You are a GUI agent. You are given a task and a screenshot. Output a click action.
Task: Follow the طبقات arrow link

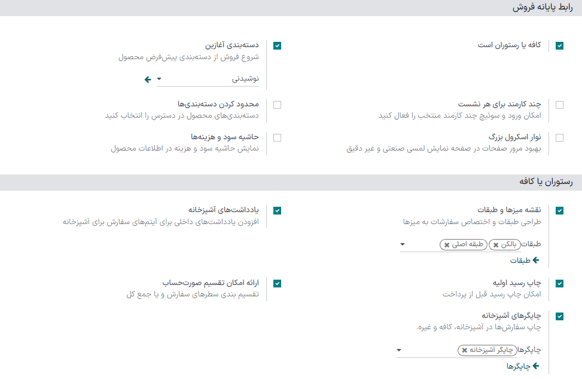(x=525, y=261)
